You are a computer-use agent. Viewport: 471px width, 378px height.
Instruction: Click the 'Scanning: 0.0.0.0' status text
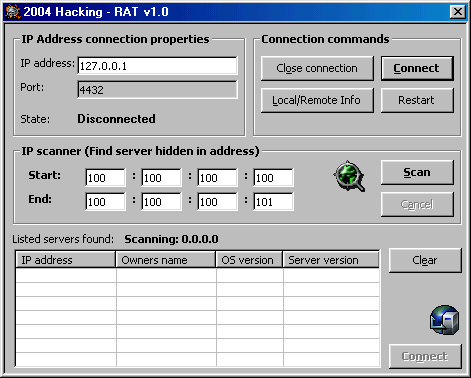click(x=171, y=239)
